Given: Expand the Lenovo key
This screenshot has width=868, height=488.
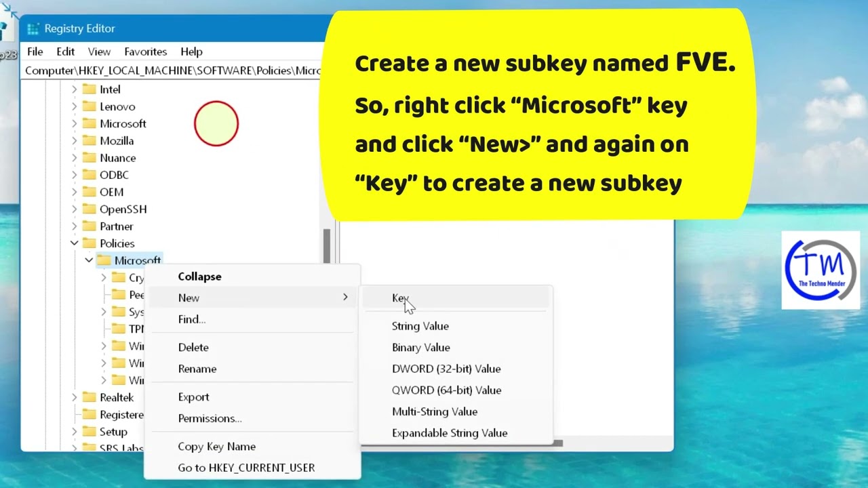Looking at the screenshot, I should coord(74,106).
